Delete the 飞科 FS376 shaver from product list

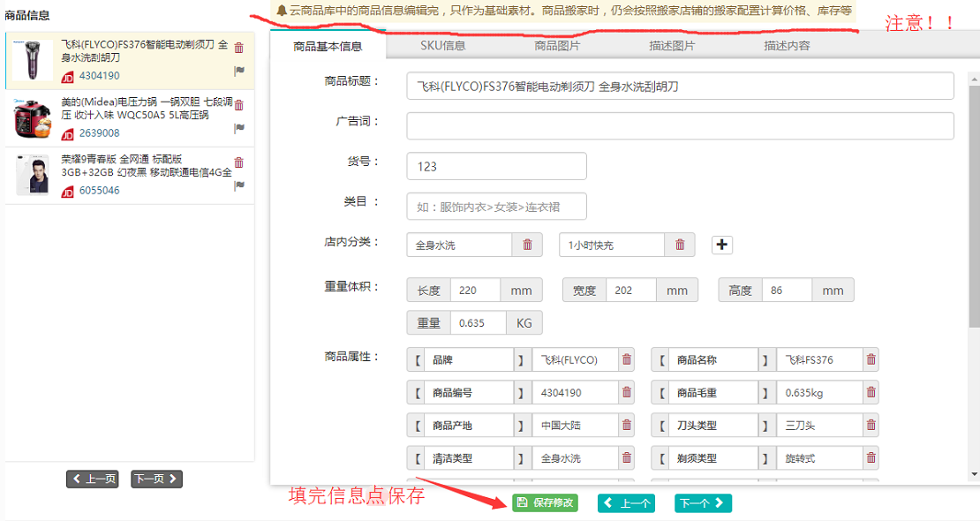click(238, 48)
